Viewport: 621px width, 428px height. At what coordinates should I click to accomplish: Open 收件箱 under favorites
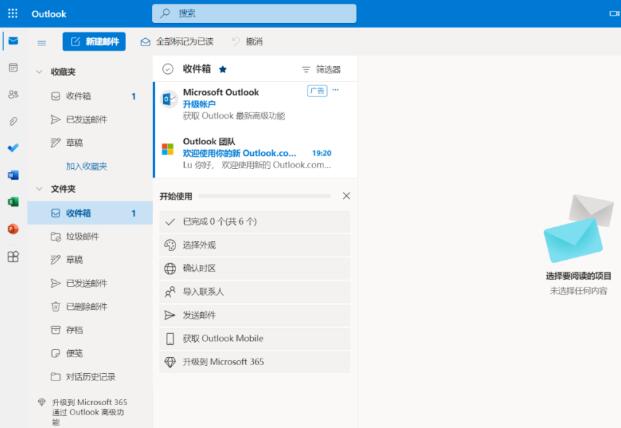(x=90, y=96)
